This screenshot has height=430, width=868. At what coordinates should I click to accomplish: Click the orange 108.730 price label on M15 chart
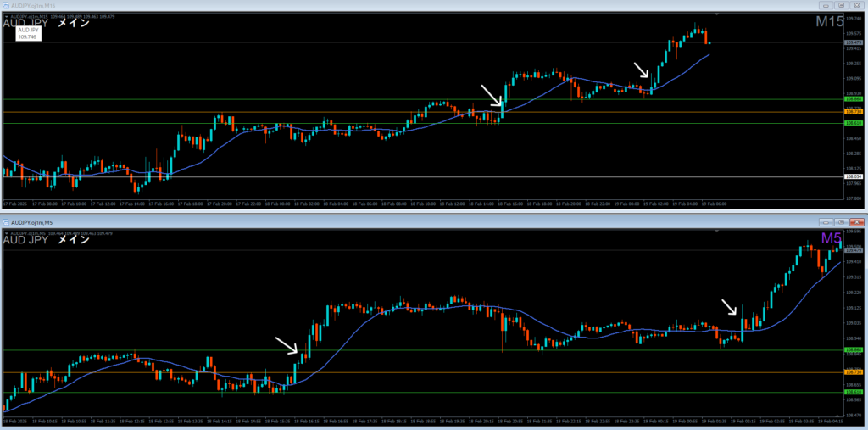pyautogui.click(x=853, y=112)
